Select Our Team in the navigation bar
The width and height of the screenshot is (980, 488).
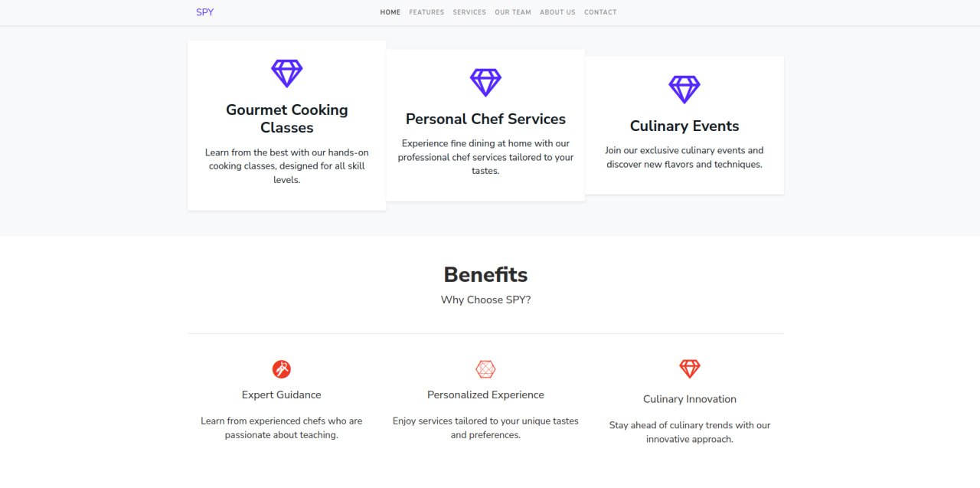(x=513, y=12)
